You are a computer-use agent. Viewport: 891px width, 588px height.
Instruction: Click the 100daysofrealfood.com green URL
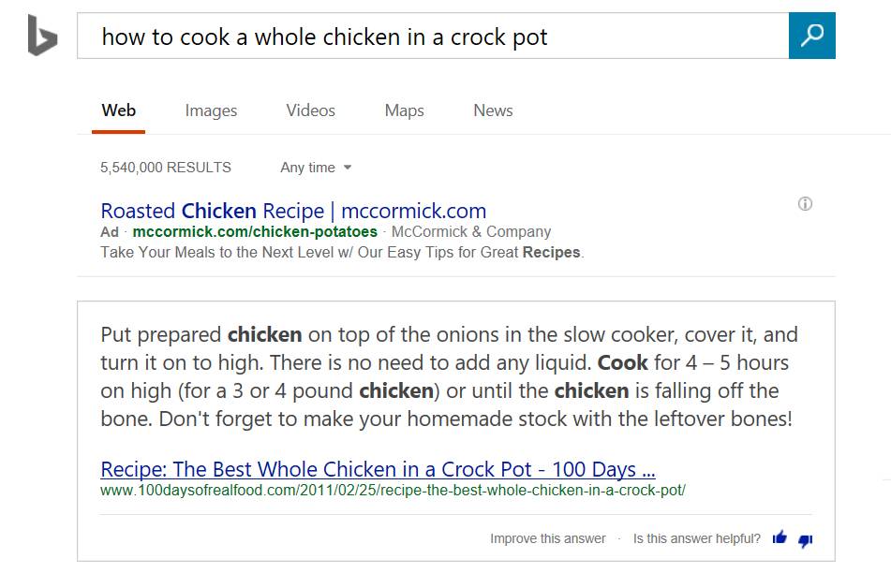coord(393,490)
